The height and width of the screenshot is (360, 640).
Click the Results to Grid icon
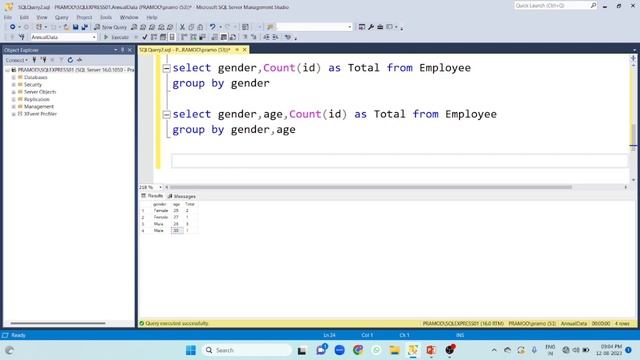[x=224, y=37]
